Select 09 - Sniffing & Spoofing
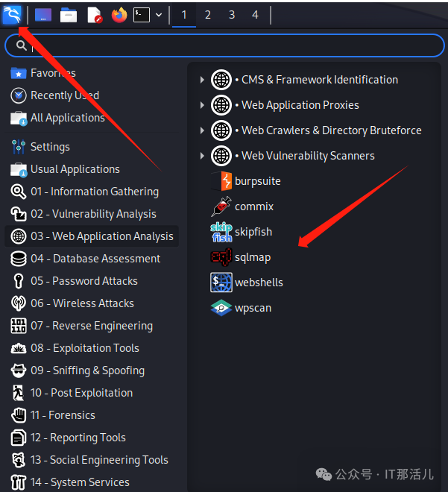The image size is (448, 492). click(x=92, y=370)
